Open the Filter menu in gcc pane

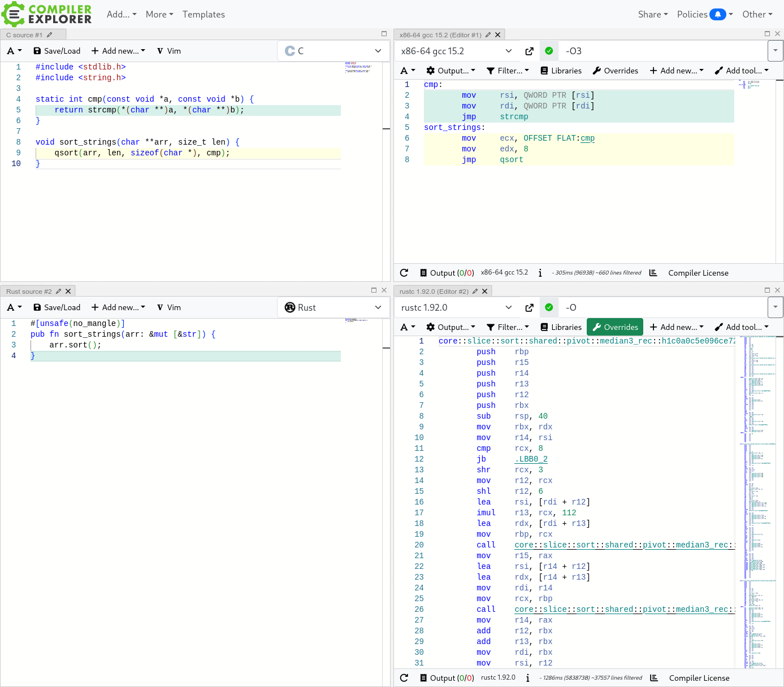[x=508, y=71]
